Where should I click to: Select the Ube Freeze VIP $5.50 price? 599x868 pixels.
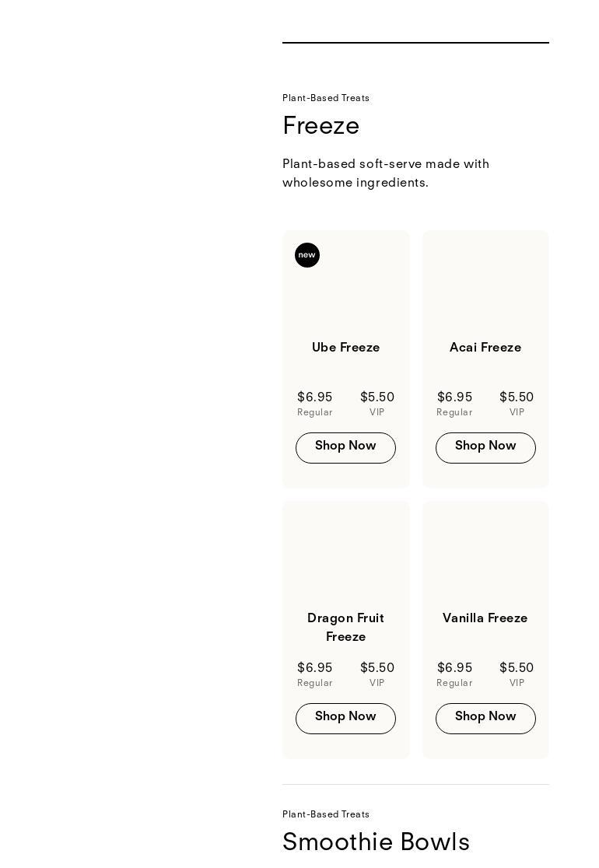[377, 397]
